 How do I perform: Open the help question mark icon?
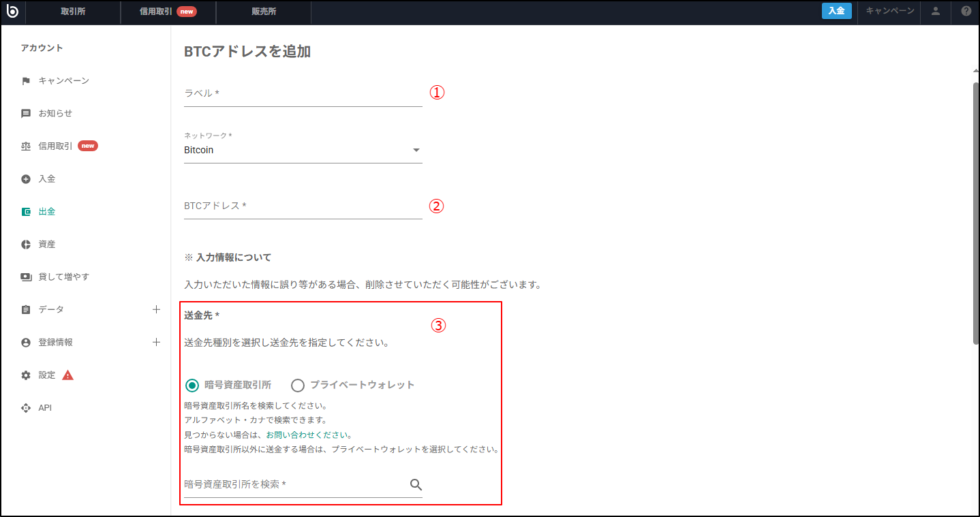(x=966, y=12)
